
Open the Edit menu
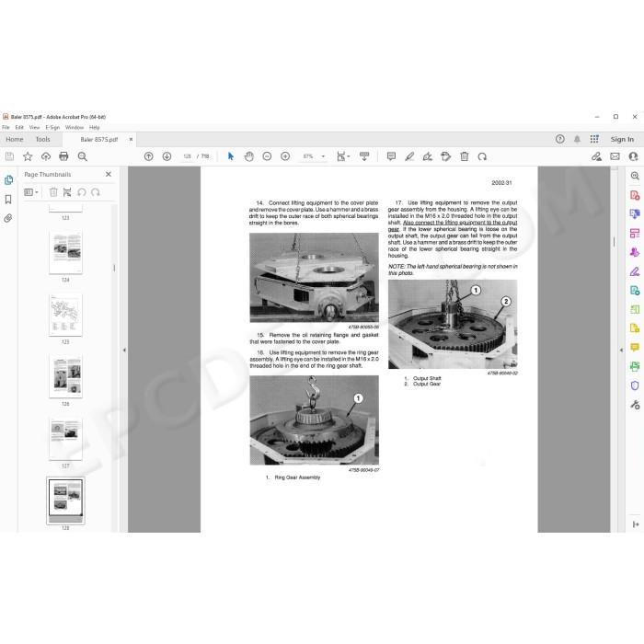click(x=19, y=127)
